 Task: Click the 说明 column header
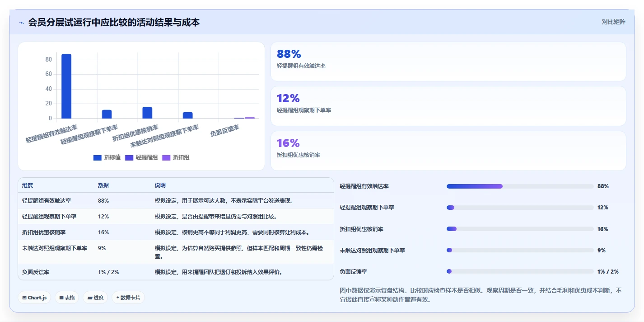click(x=160, y=185)
